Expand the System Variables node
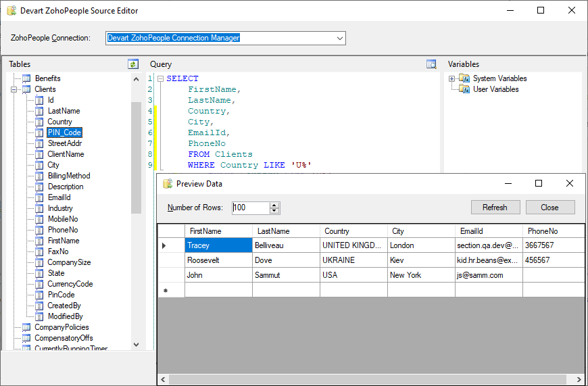588x386 pixels. click(451, 78)
